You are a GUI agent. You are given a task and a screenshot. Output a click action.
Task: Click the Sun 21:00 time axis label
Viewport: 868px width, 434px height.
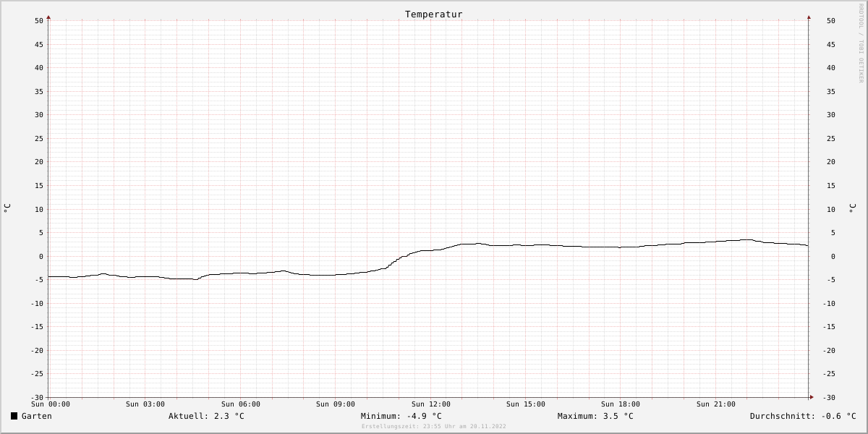click(716, 404)
